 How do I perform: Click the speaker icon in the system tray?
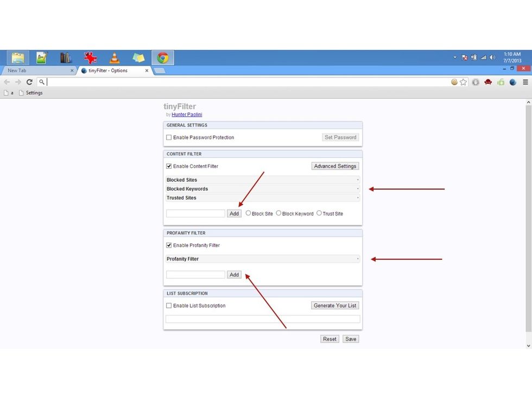click(492, 57)
